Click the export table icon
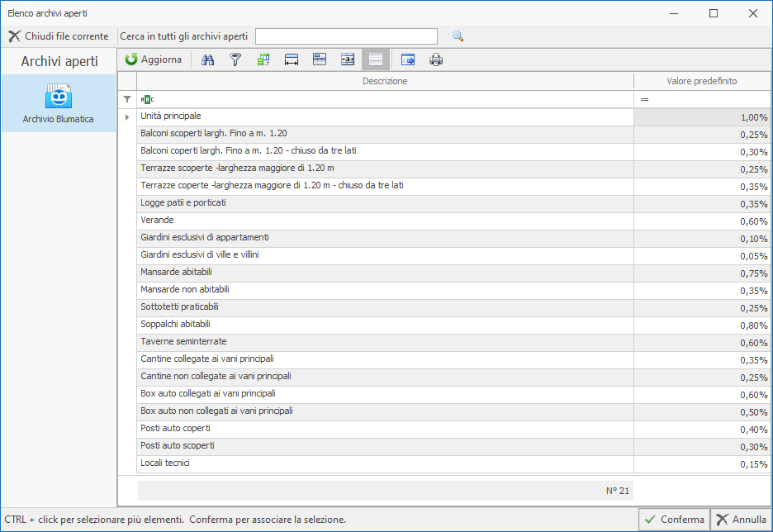Screen dimensions: 773x532 coord(408,60)
